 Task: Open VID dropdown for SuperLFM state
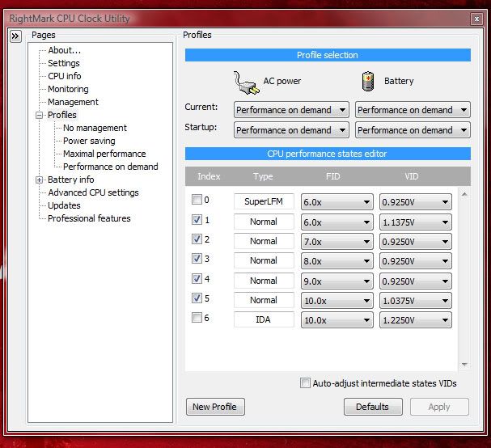coord(416,202)
